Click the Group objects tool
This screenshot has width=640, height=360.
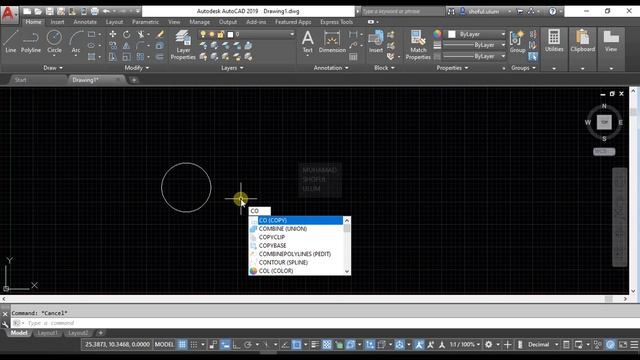(x=517, y=42)
